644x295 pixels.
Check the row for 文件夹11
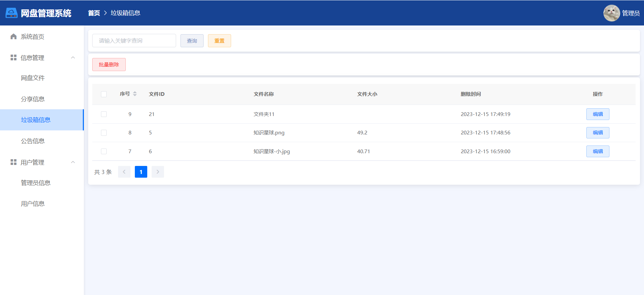click(104, 114)
